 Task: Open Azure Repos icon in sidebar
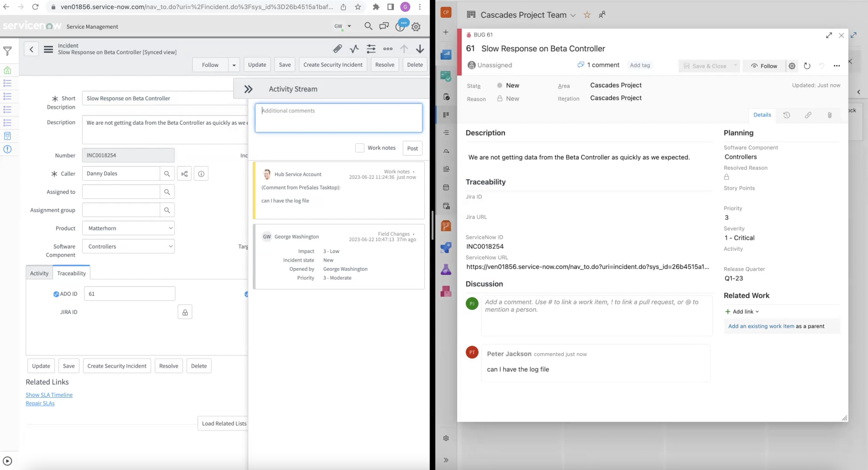click(446, 226)
